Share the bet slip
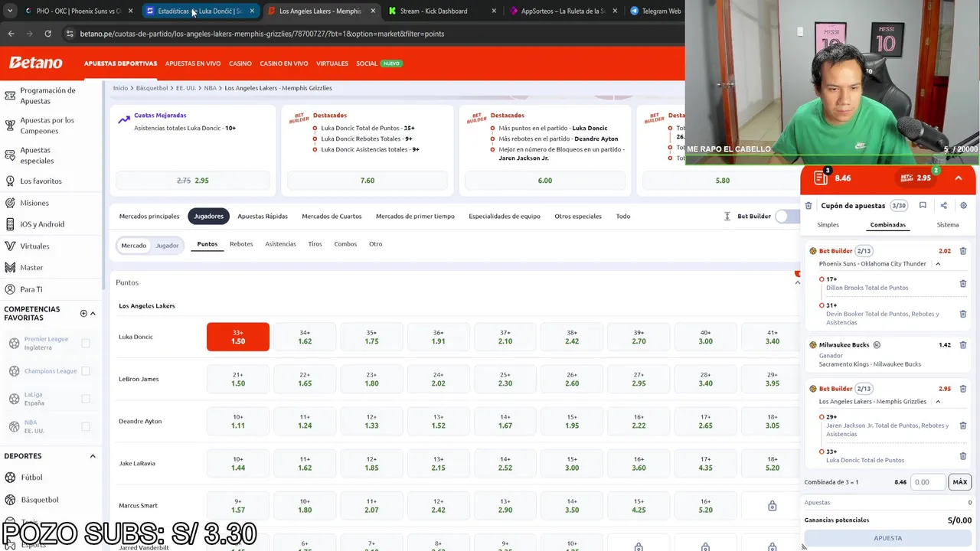980x551 pixels. click(943, 205)
